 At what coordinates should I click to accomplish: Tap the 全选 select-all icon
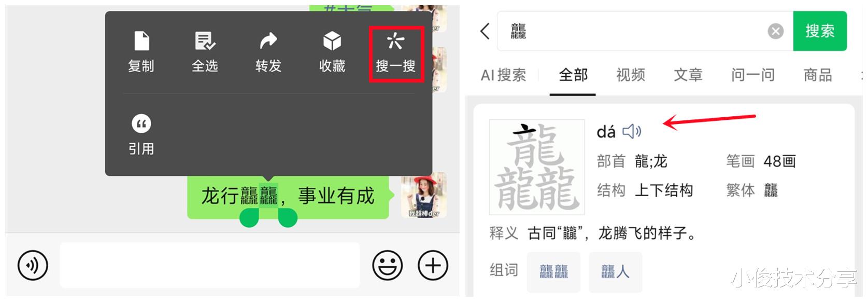[205, 41]
